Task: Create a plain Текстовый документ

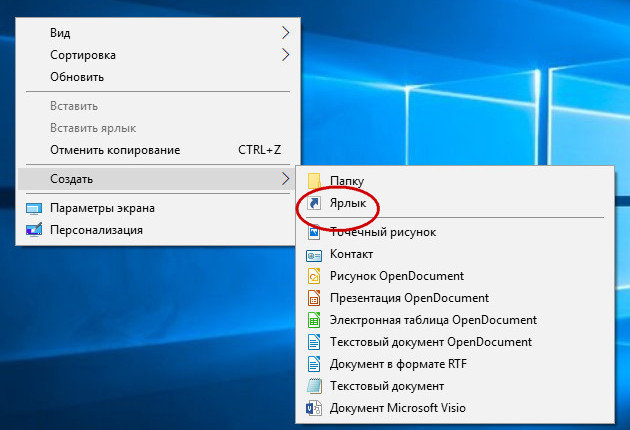Action: (x=455, y=386)
